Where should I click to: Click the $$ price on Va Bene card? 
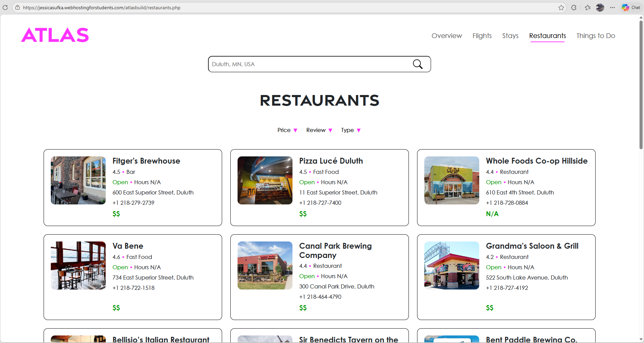pyautogui.click(x=116, y=308)
